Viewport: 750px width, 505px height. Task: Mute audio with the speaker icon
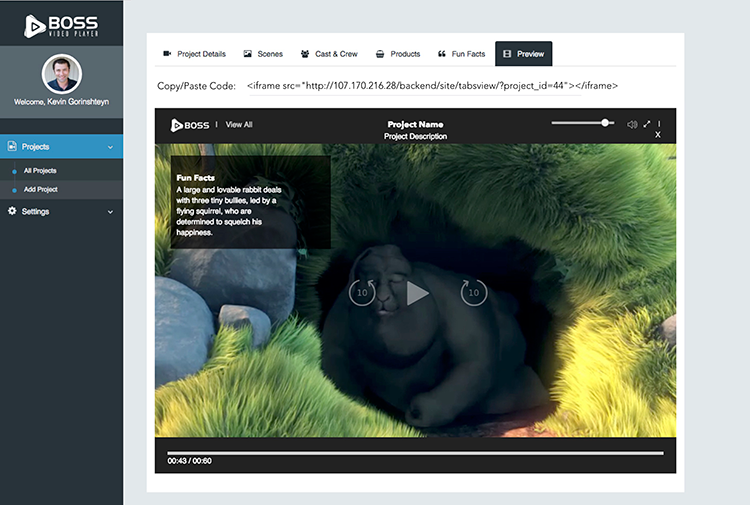pyautogui.click(x=632, y=124)
